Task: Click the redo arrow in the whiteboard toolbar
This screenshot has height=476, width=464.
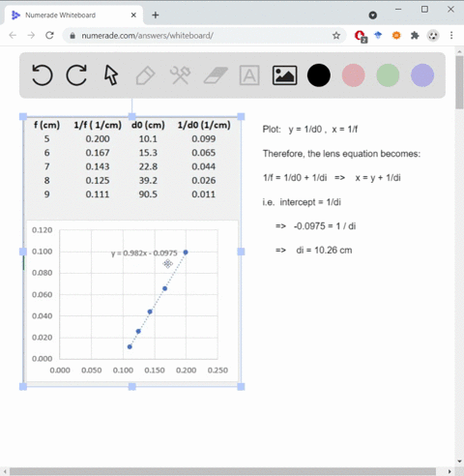Action: coord(76,75)
